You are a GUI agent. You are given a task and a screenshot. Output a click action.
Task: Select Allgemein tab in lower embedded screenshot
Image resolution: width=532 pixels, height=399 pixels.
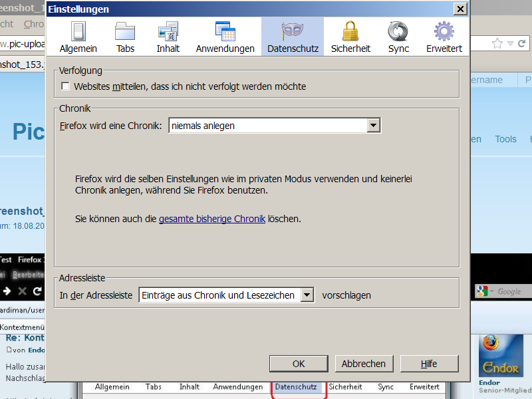tap(112, 387)
